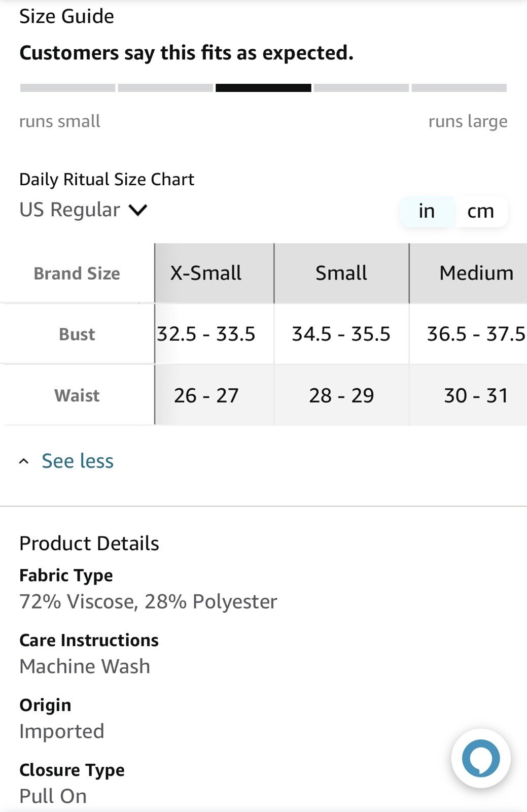Screen dimensions: 527x812
Task: Switch size units to centimeters
Action: (x=480, y=211)
